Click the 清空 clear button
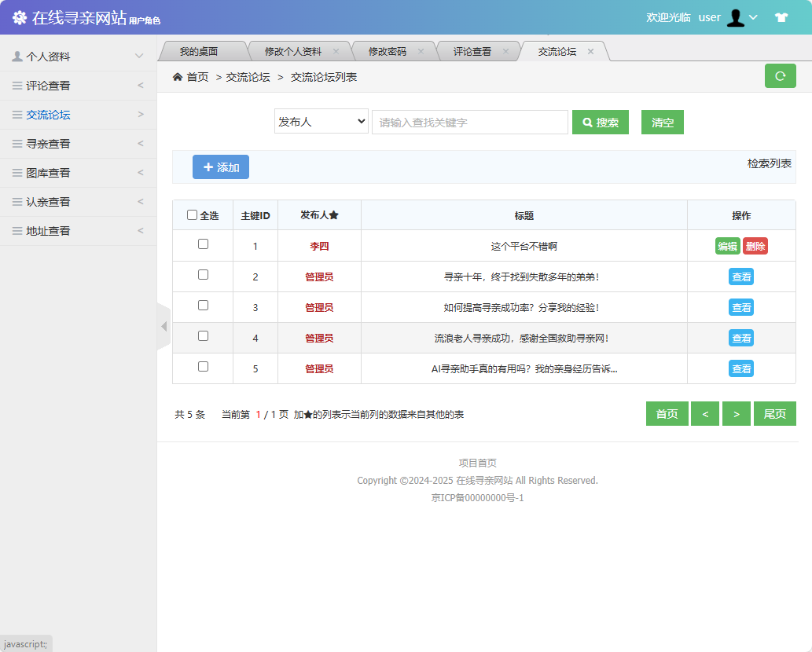The height and width of the screenshot is (652, 812). point(662,122)
